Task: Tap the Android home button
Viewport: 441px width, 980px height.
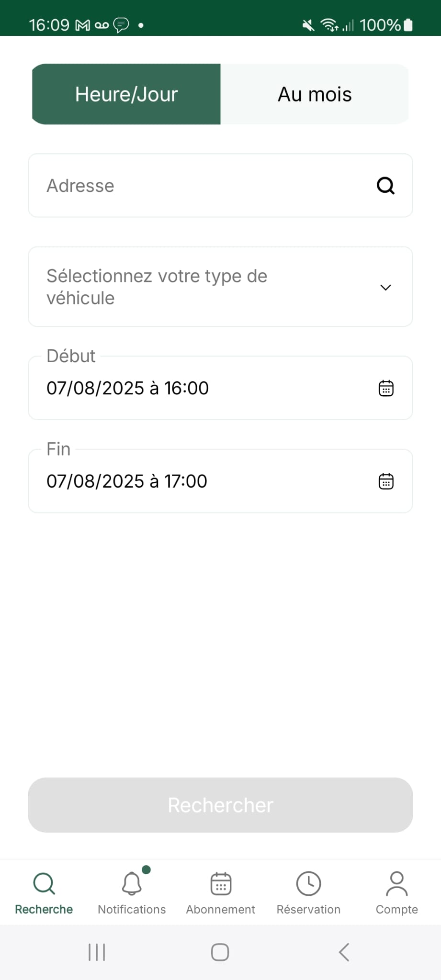Action: [220, 952]
